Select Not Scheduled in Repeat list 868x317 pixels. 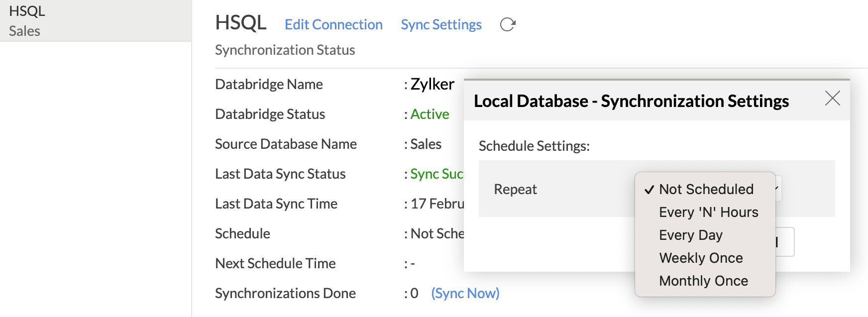click(x=706, y=189)
